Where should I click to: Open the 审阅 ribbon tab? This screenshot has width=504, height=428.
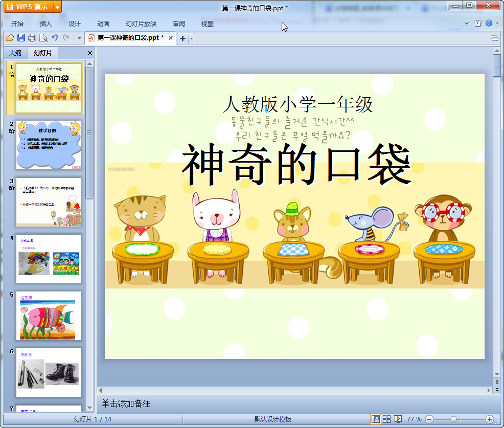(x=179, y=24)
